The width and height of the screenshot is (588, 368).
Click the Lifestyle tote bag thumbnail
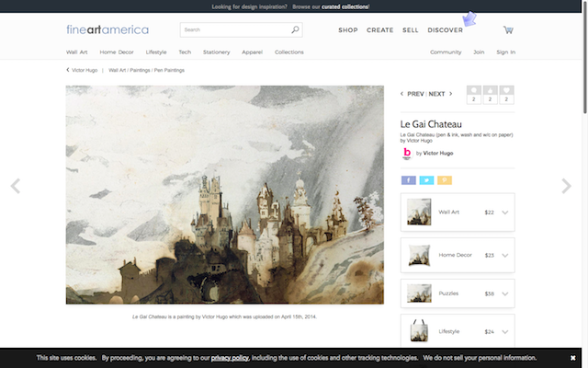coord(419,330)
